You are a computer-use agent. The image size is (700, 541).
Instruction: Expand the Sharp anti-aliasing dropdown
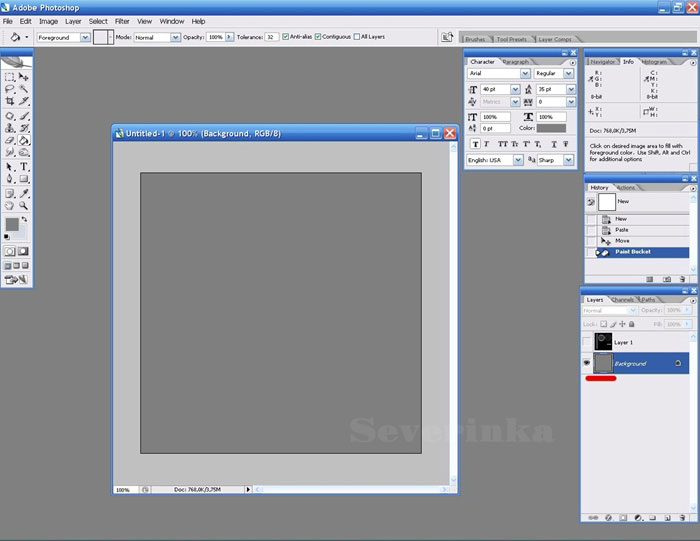(x=570, y=160)
